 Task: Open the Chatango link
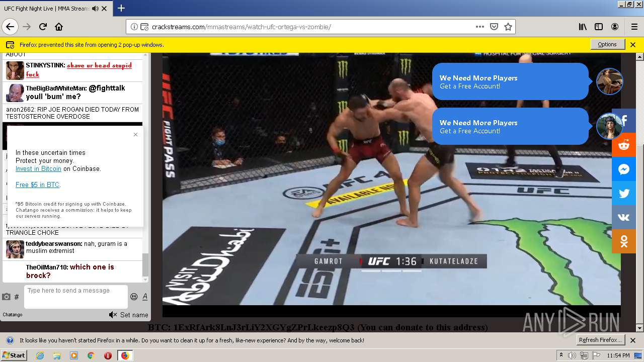click(13, 315)
